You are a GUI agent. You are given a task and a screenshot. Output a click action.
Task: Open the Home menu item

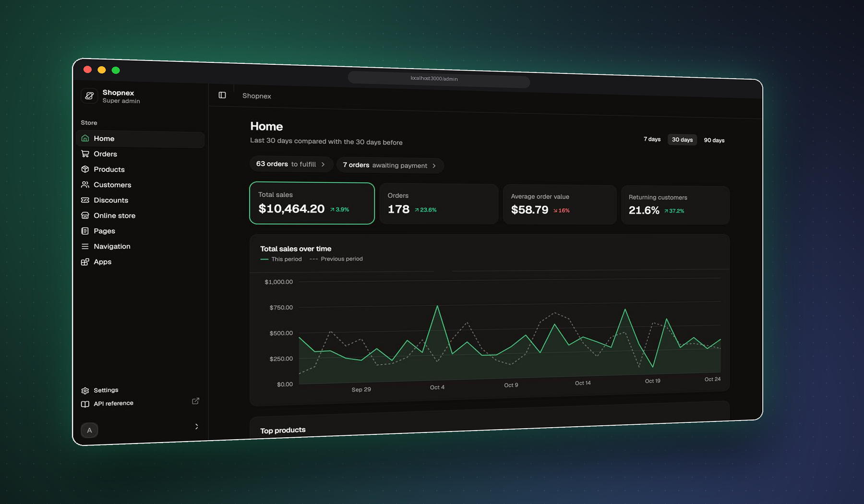pyautogui.click(x=140, y=139)
